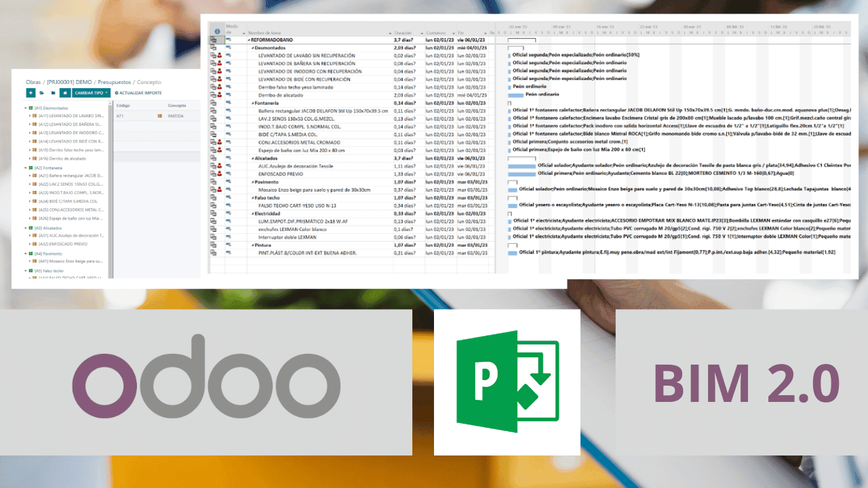Open the CAMBIAR TIPO dropdown
Screen dimensions: 868x488
[91, 92]
